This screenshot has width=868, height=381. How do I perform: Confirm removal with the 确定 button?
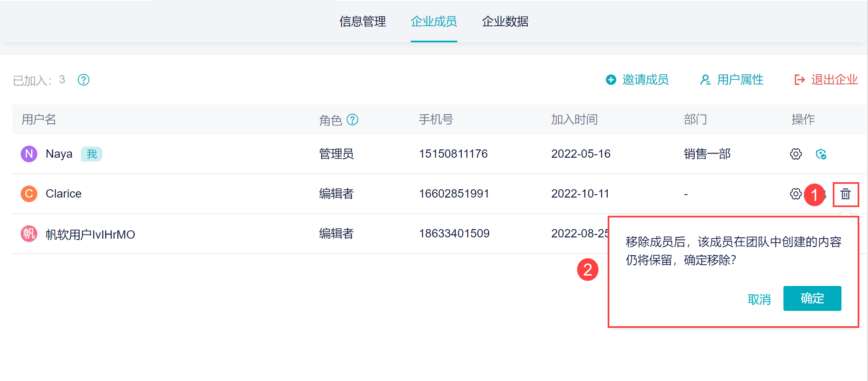coord(812,298)
